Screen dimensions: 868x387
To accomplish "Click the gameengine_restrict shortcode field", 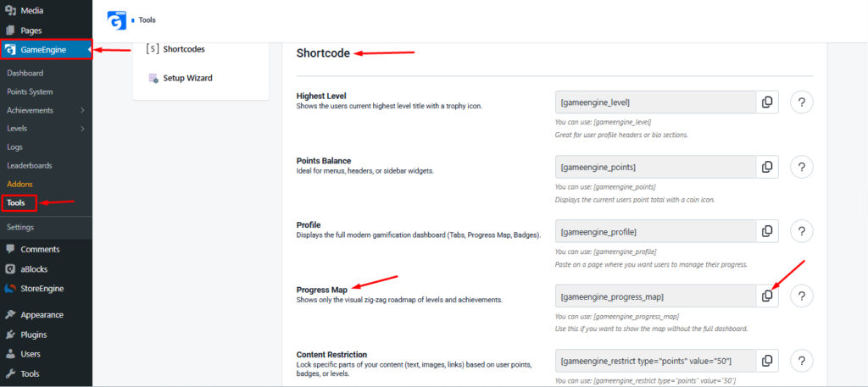I will [655, 361].
